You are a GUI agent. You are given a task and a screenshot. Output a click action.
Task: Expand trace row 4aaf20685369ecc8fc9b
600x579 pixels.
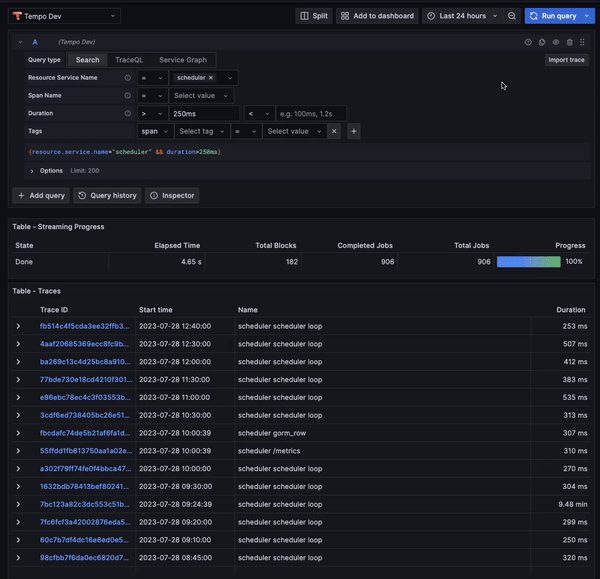click(18, 344)
